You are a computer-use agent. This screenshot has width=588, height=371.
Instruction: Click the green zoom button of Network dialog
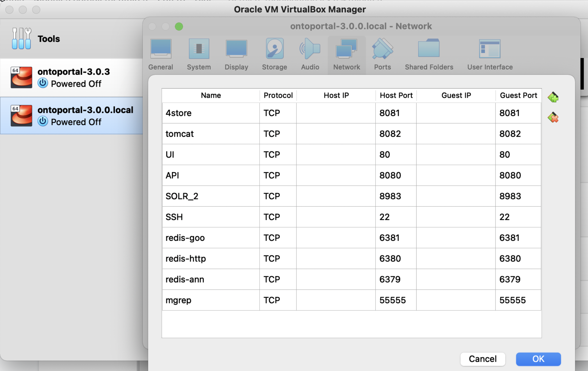point(179,26)
